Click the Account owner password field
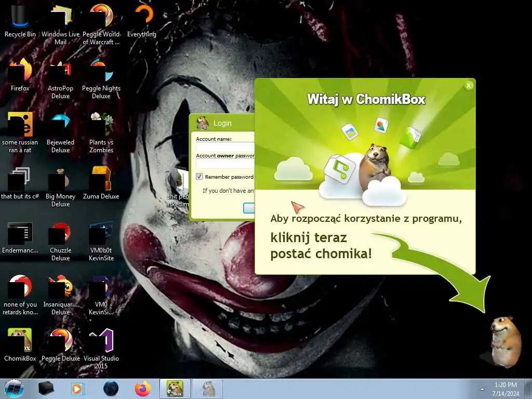Image resolution: width=532 pixels, height=399 pixels. [x=225, y=164]
